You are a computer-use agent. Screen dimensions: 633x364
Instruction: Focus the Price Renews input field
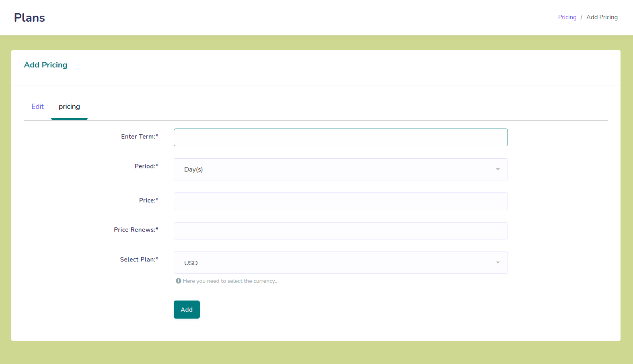click(x=340, y=231)
